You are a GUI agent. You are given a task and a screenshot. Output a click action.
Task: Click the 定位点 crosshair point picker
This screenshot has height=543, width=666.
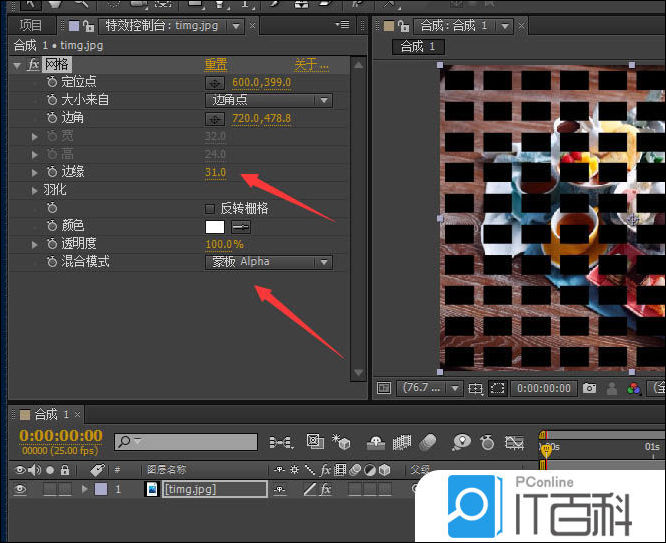[215, 82]
